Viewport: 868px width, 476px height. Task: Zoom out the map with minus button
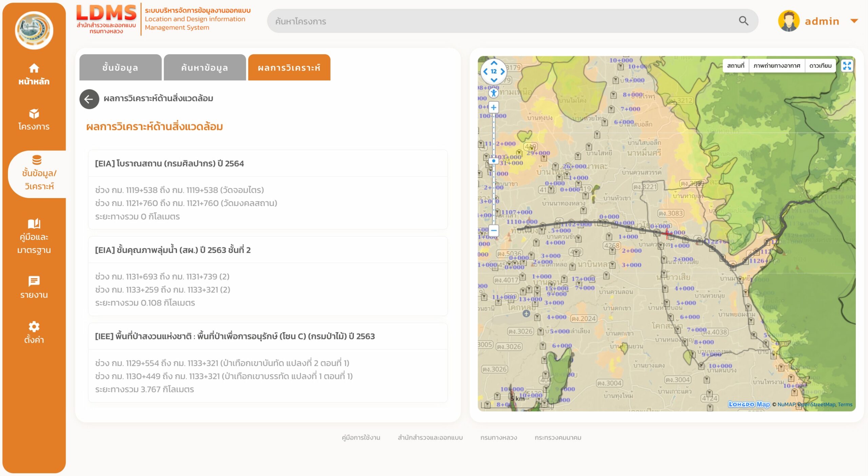tap(494, 231)
